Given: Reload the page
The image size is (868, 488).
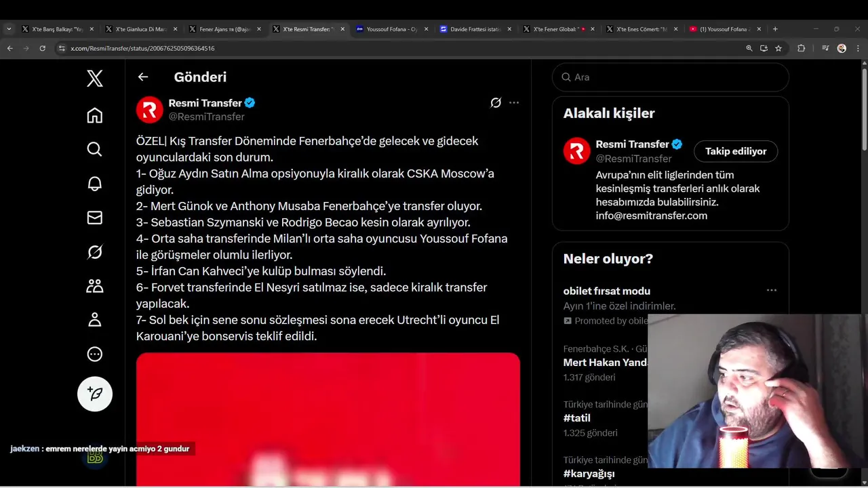Looking at the screenshot, I should tap(42, 48).
